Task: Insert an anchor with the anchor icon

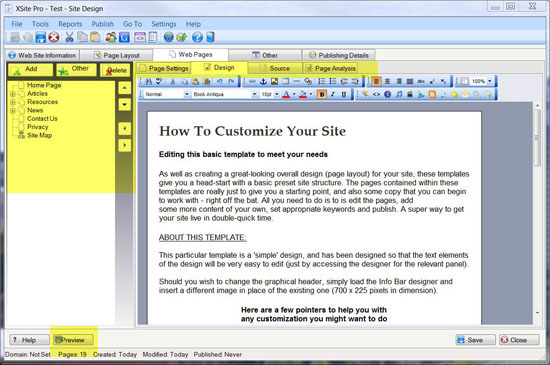Action: pyautogui.click(x=263, y=82)
